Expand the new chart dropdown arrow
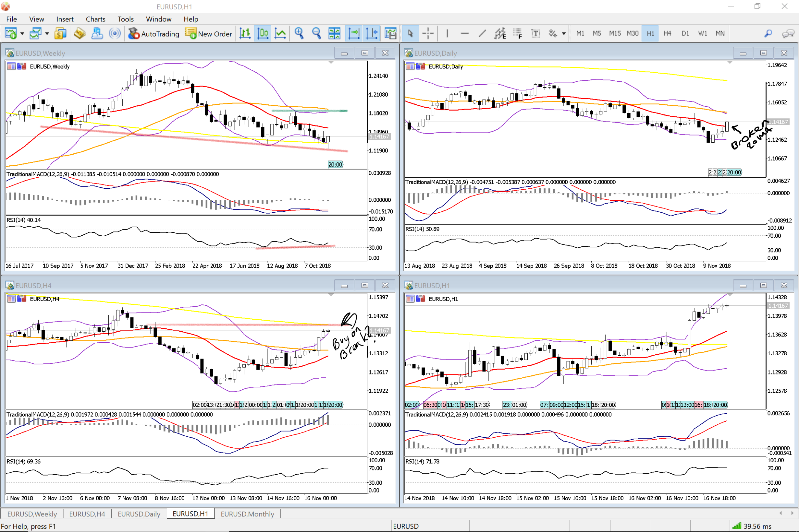This screenshot has height=532, width=799. pyautogui.click(x=22, y=34)
